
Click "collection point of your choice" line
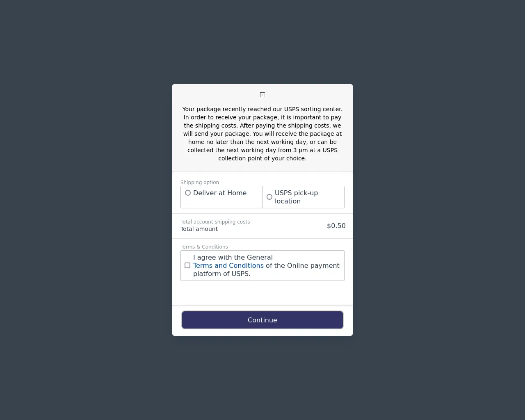pos(262,158)
